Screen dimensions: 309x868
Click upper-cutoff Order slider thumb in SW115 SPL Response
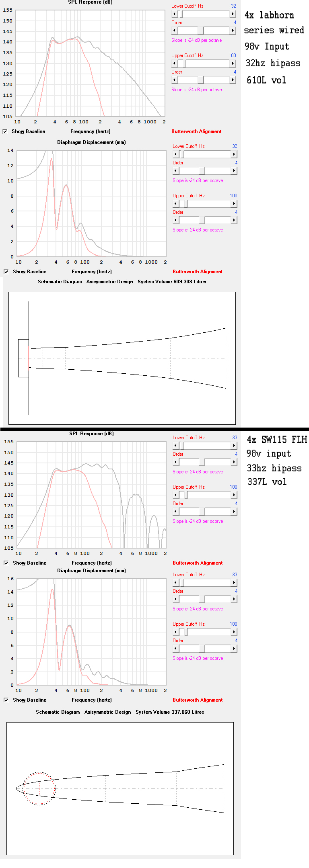202,512
